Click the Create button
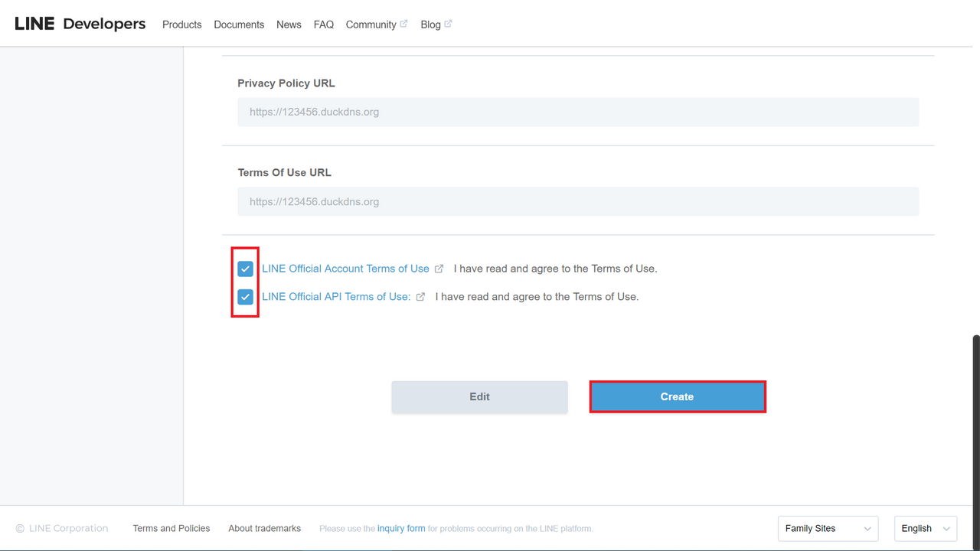This screenshot has height=551, width=980. (x=678, y=397)
